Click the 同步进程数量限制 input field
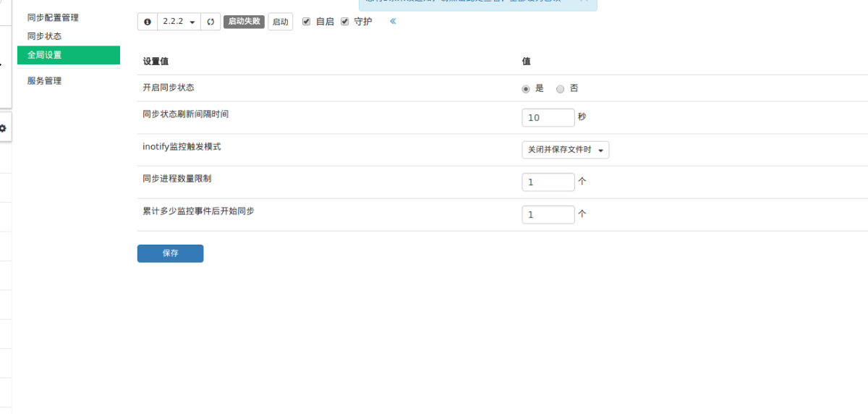Screen dimensions: 868x414 pos(548,182)
